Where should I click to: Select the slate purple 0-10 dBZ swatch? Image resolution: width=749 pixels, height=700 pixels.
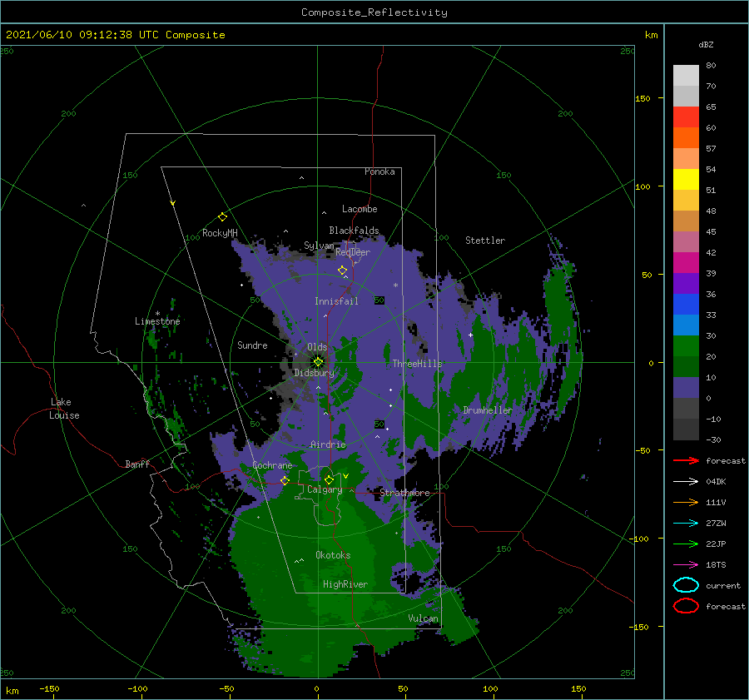686,388
